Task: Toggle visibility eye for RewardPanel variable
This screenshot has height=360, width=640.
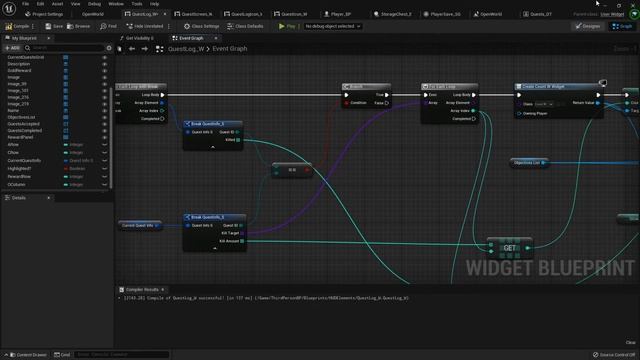Action: (104, 137)
